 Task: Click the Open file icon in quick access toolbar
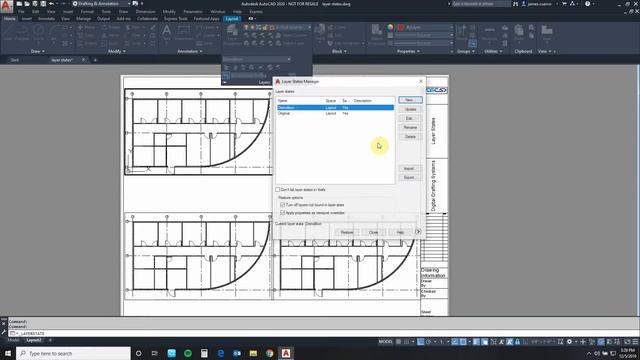(x=27, y=4)
